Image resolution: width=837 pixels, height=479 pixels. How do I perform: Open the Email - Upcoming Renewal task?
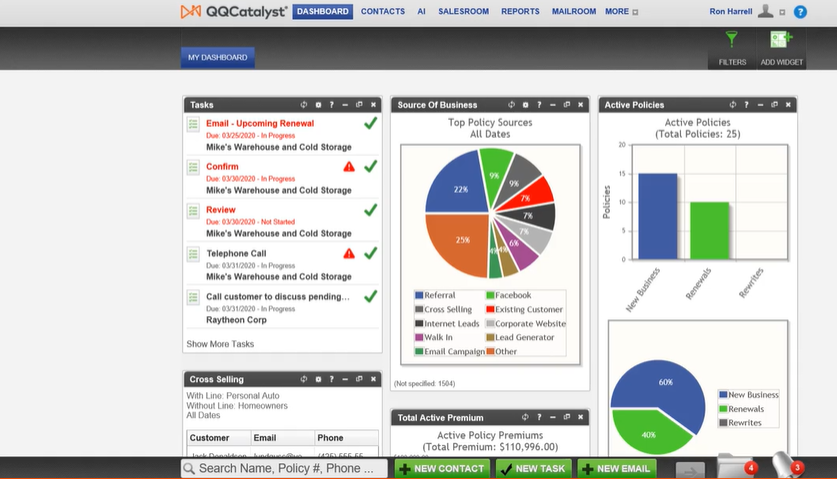[x=260, y=123]
